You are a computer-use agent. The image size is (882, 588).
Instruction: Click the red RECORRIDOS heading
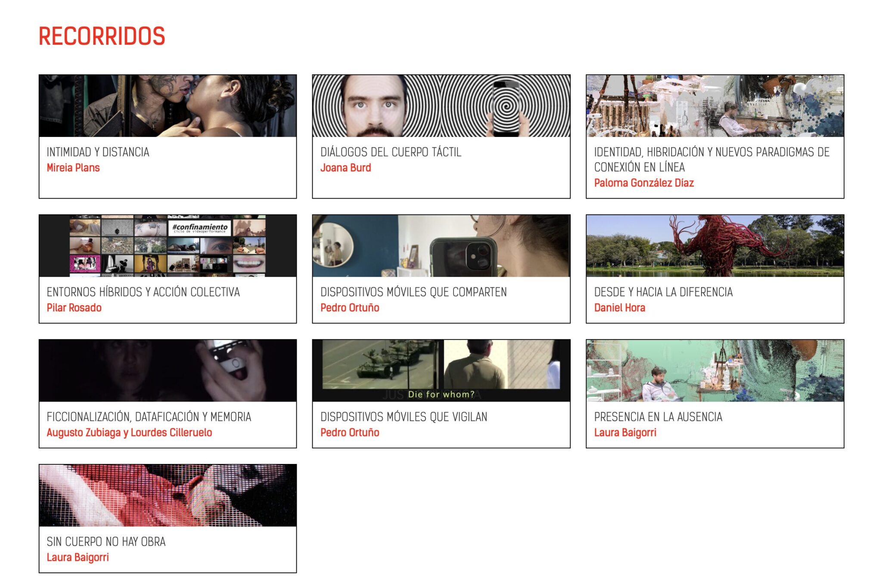point(102,36)
